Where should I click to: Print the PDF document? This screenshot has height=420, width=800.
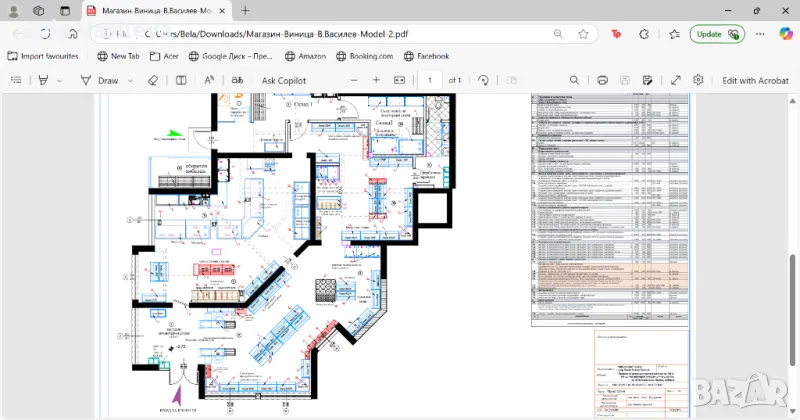(602, 80)
